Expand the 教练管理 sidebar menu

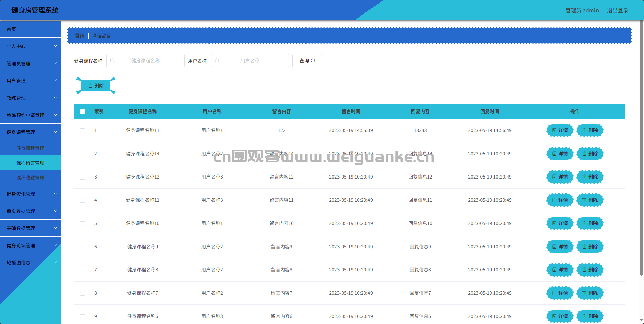click(30, 98)
